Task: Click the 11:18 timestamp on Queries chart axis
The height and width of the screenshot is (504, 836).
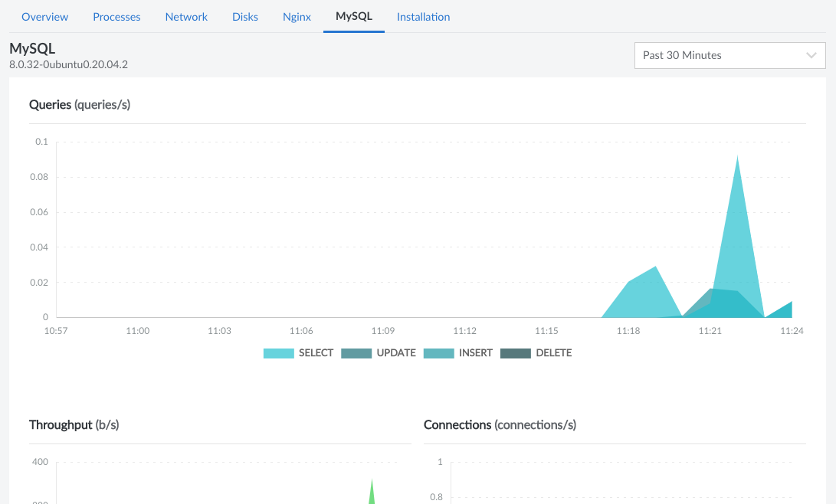Action: (628, 331)
